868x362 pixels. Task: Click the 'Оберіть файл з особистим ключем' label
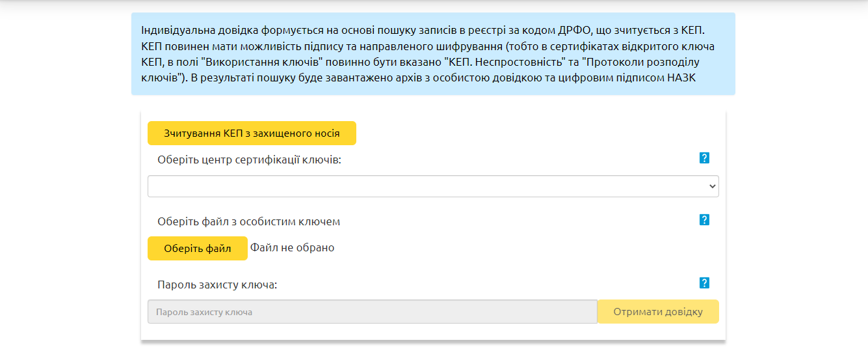[x=248, y=221]
